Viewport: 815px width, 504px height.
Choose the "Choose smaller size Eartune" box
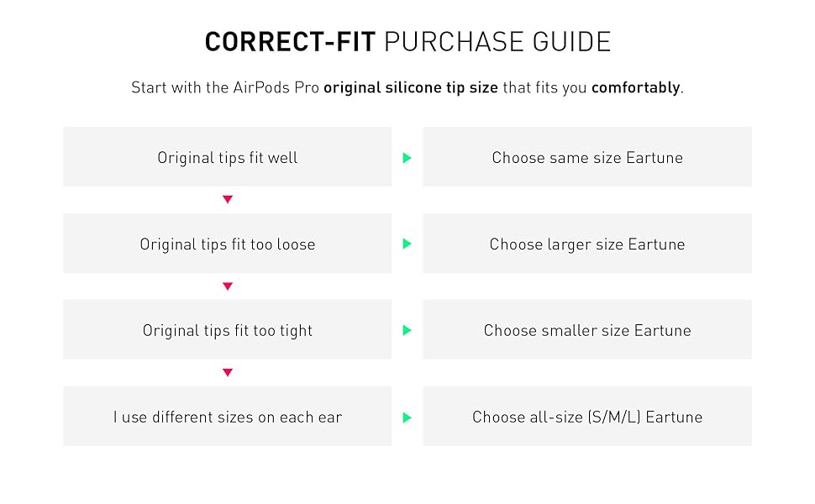tap(586, 330)
